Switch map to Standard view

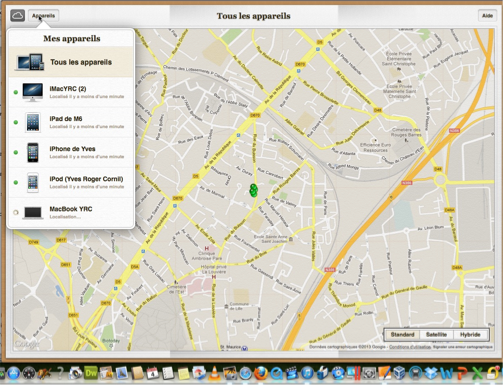coord(402,335)
